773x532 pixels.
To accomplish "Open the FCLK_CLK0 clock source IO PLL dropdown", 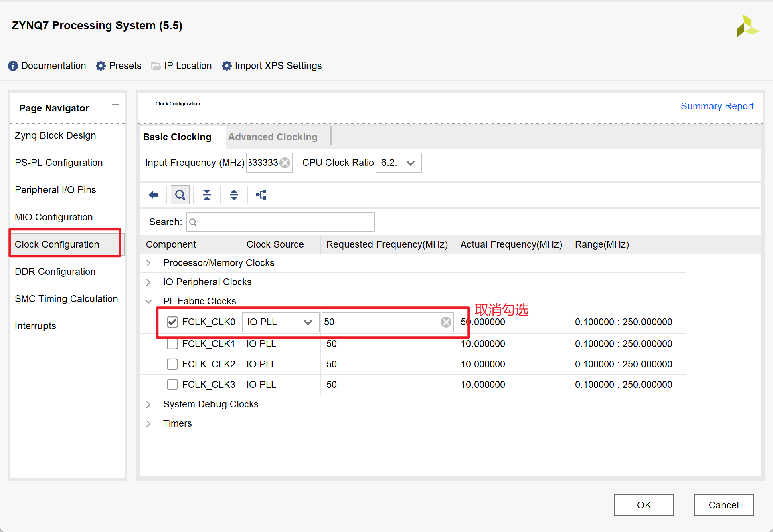I will pos(280,322).
